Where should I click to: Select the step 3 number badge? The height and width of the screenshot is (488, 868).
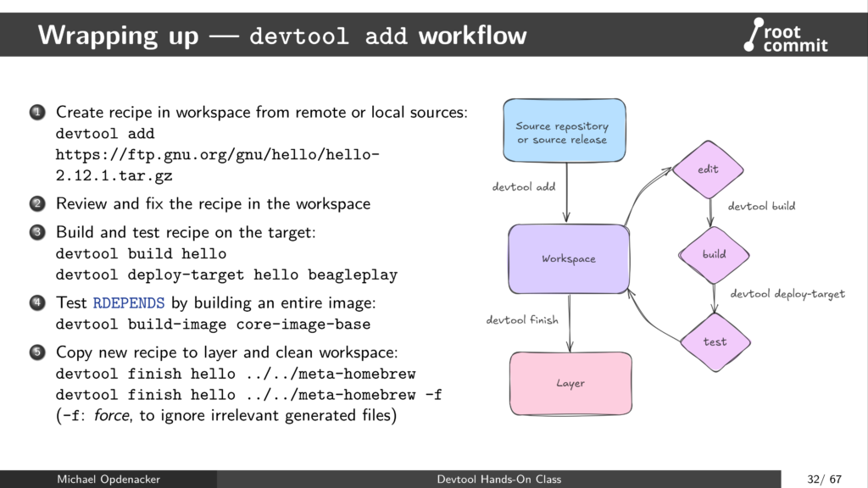point(36,231)
